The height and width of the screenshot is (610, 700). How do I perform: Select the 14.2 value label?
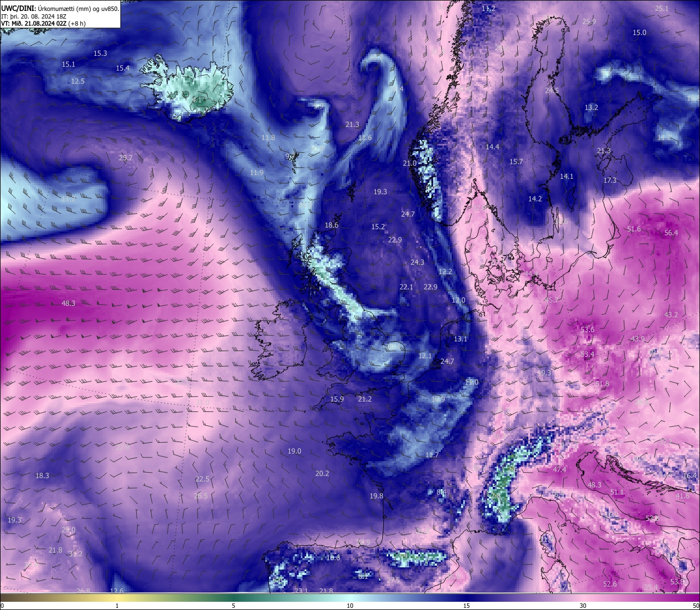535,199
